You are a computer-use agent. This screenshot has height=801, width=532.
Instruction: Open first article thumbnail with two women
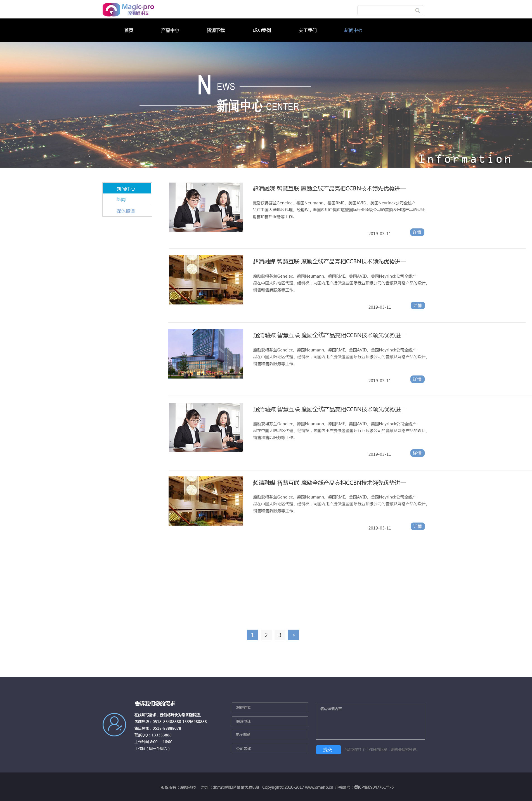(x=206, y=207)
